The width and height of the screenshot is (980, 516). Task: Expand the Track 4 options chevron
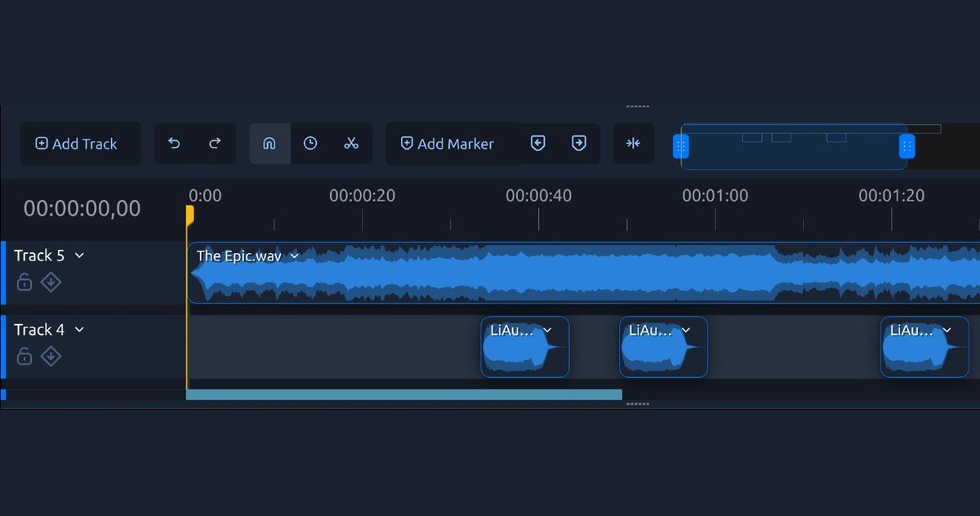pyautogui.click(x=79, y=330)
